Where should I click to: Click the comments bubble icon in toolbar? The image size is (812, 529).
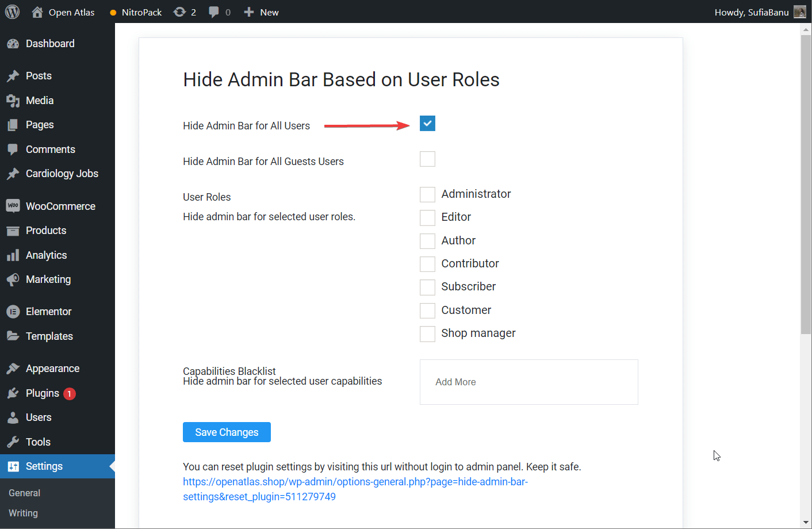coord(214,12)
